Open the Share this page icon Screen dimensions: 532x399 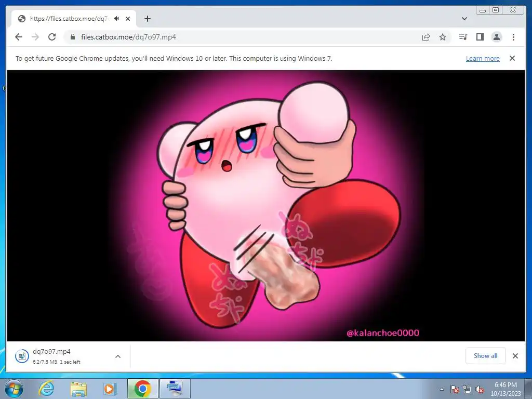coord(426,37)
